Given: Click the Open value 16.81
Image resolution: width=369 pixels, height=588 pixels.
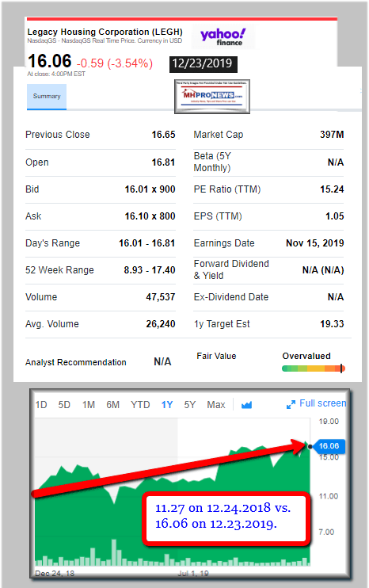Looking at the screenshot, I should (163, 162).
